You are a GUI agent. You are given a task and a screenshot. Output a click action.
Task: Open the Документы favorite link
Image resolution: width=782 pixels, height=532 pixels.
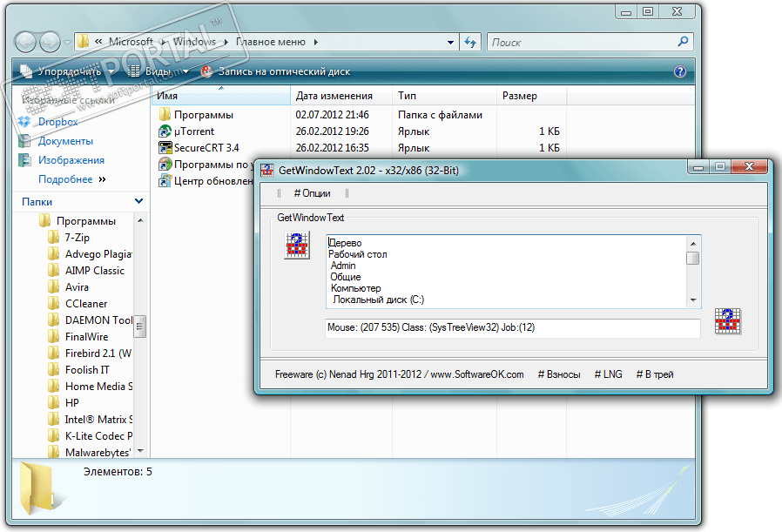(x=65, y=141)
